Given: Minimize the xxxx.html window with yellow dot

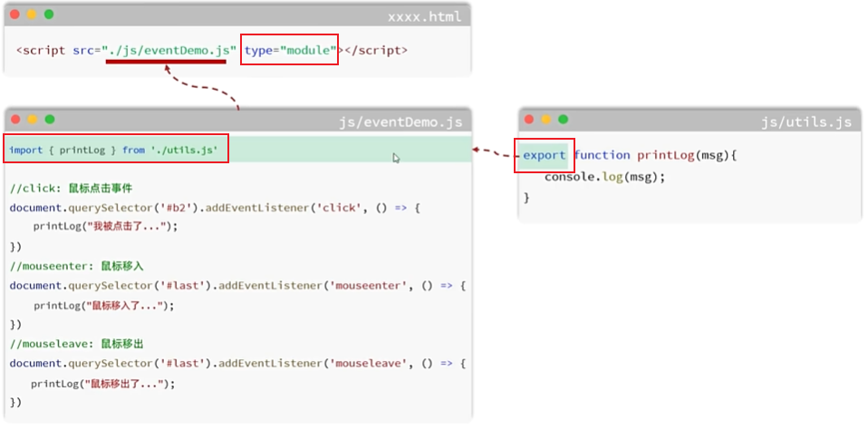Looking at the screenshot, I should coord(32,15).
